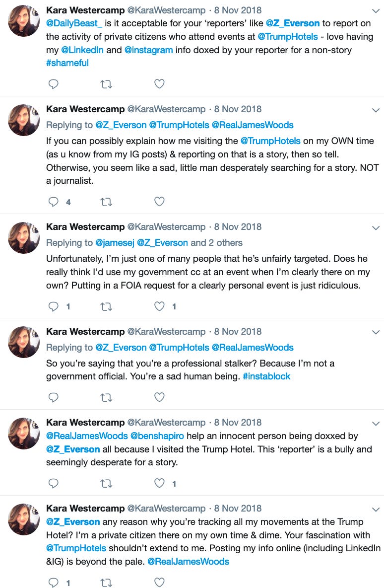Like the 'sad, little man' tweet
Image resolution: width=384 pixels, height=588 pixels.
tap(160, 201)
